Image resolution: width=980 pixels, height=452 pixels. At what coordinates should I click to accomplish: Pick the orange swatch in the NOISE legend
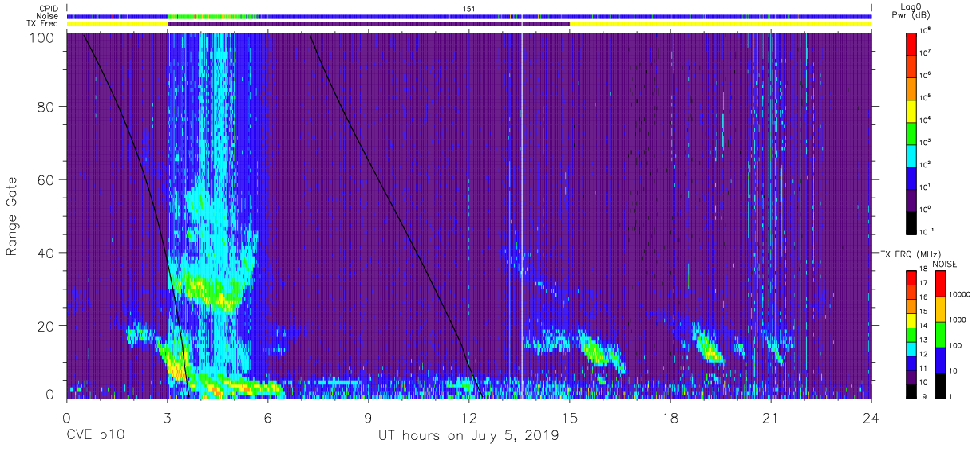939,309
